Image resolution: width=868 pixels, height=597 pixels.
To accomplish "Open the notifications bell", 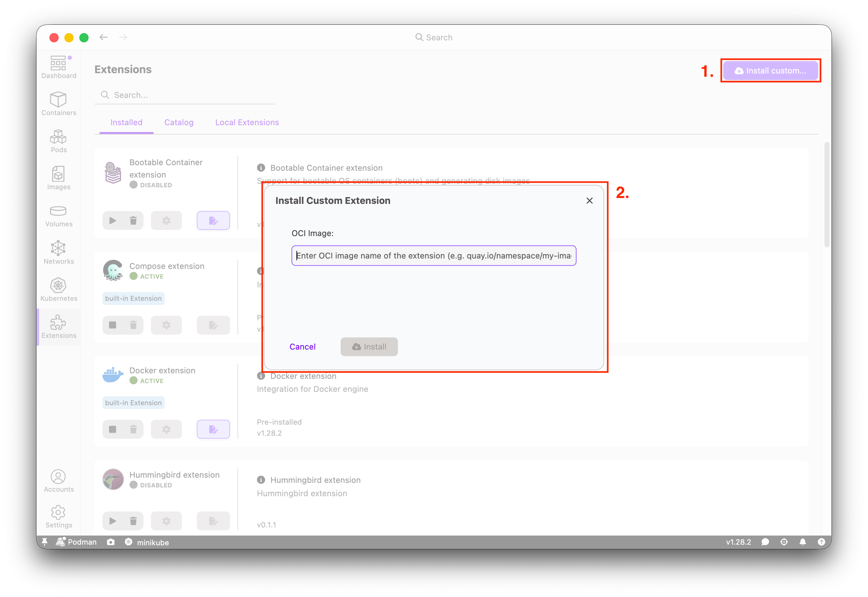I will pyautogui.click(x=803, y=542).
